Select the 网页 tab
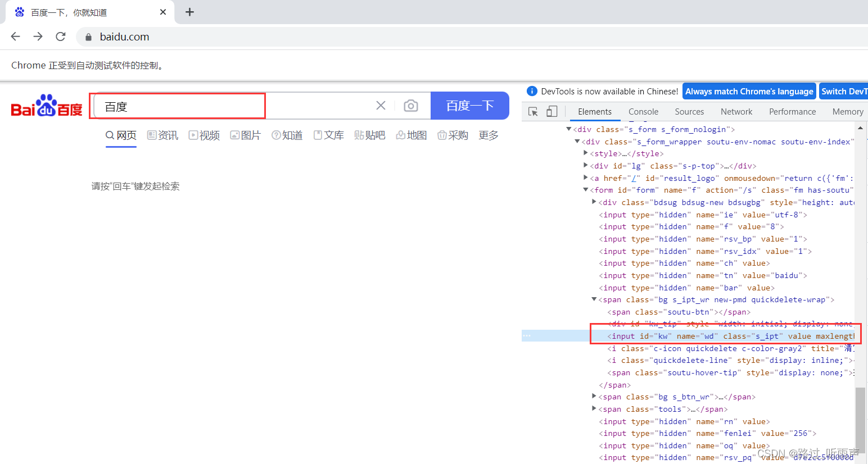Screen dimensions: 868x464 tap(121, 135)
